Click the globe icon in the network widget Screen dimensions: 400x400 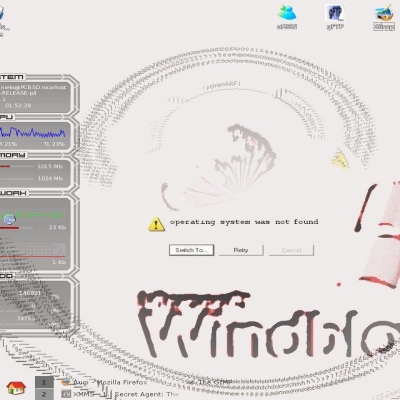(x=10, y=219)
